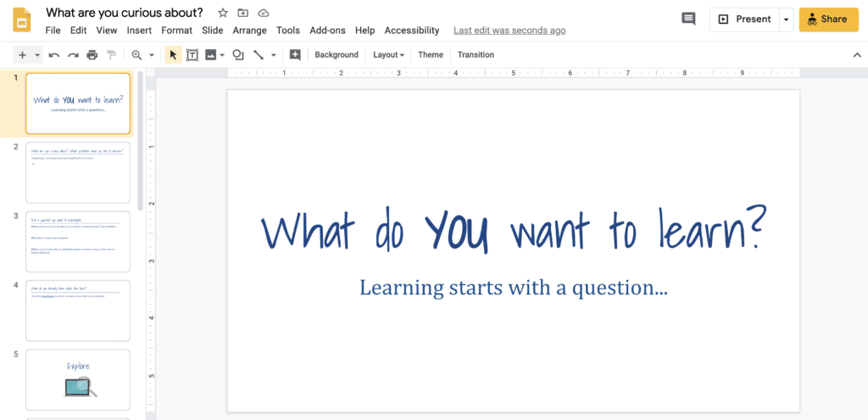Open the Edit menu

click(78, 31)
